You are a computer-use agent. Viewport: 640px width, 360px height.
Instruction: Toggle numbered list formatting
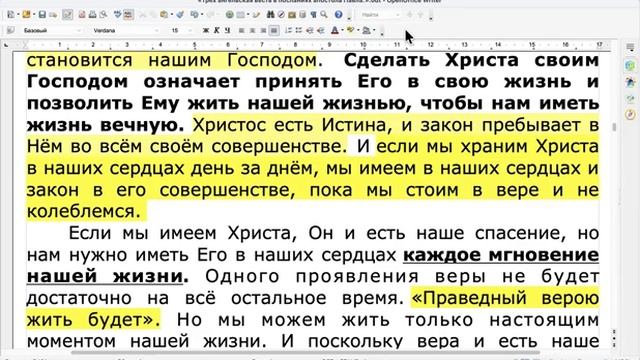pos(288,30)
